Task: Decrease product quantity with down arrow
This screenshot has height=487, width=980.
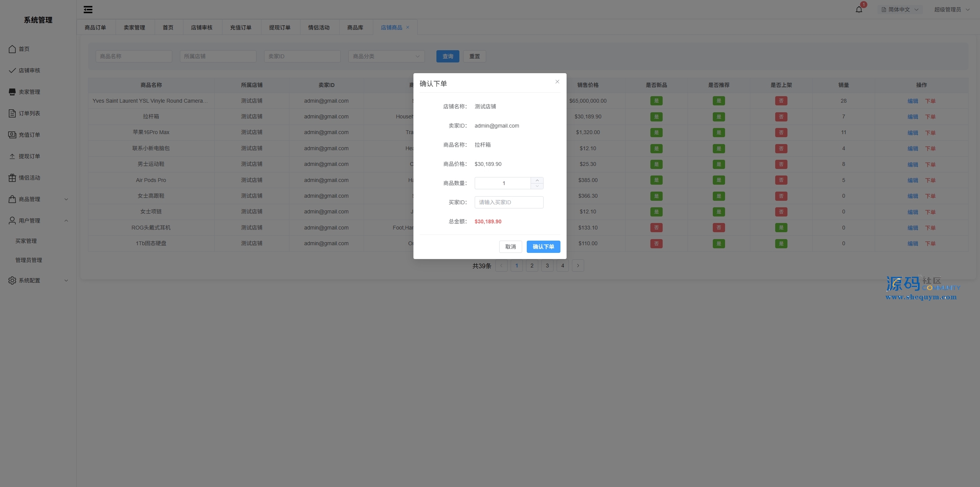Action: (x=537, y=186)
